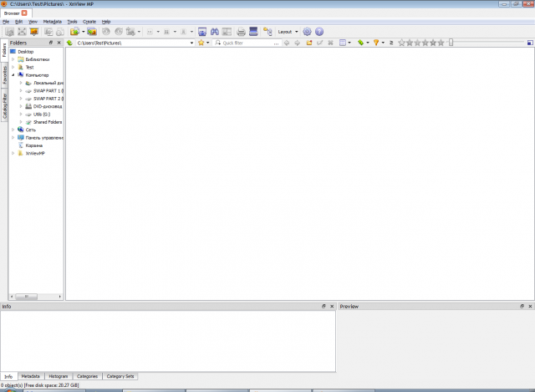The image size is (535, 392).
Task: Open the Tools menu
Action: [x=72, y=22]
